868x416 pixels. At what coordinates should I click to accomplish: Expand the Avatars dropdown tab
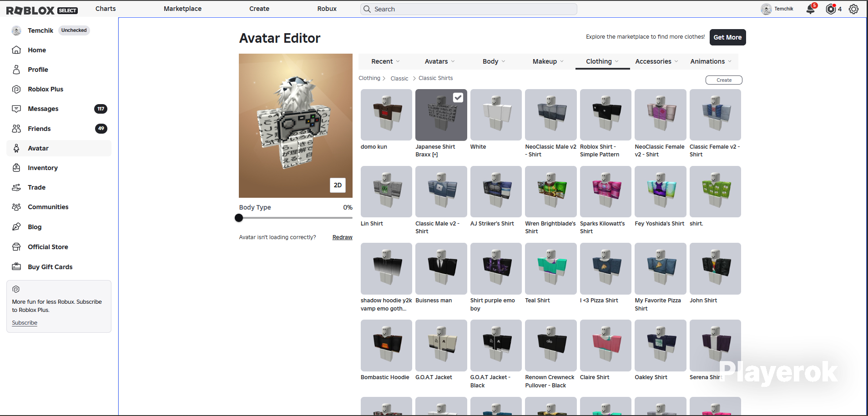click(439, 61)
